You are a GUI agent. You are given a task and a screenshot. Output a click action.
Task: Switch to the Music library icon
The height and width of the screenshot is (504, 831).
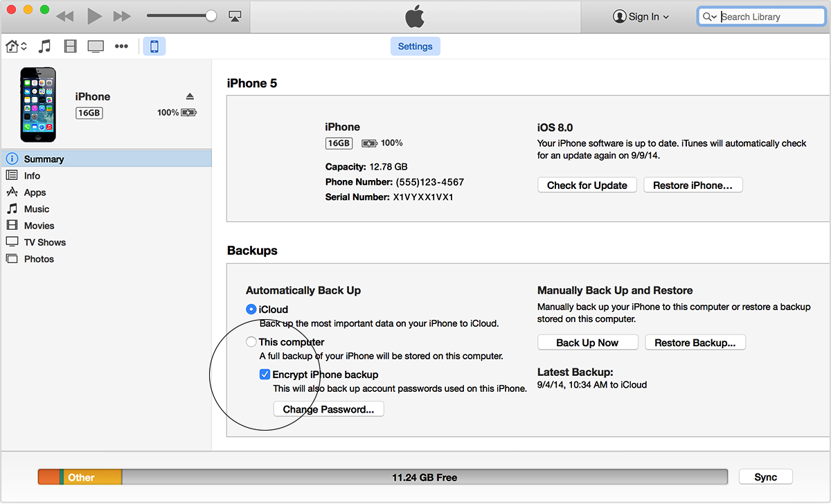tap(44, 46)
